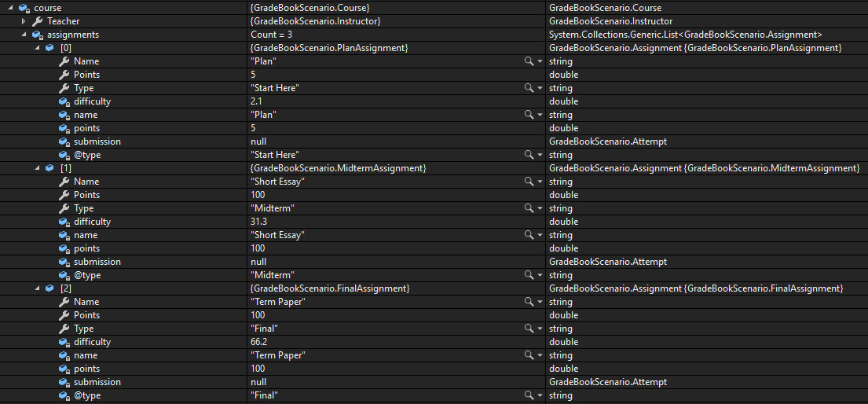The image size is (868, 404).
Task: Select the [1] index label
Action: [66, 168]
